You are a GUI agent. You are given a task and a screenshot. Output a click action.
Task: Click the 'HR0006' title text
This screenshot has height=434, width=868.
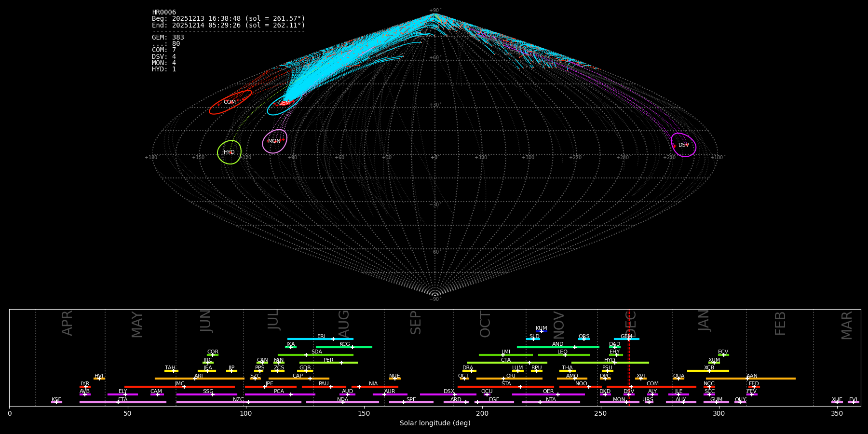click(x=164, y=13)
